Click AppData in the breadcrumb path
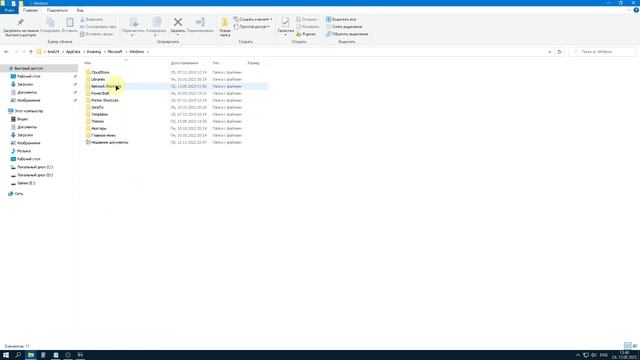The image size is (640, 360). click(x=73, y=52)
